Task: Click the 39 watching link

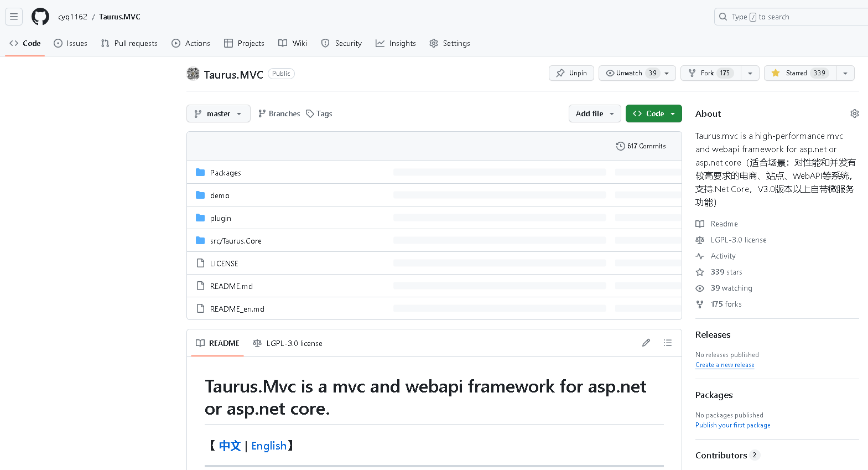Action: pos(731,288)
